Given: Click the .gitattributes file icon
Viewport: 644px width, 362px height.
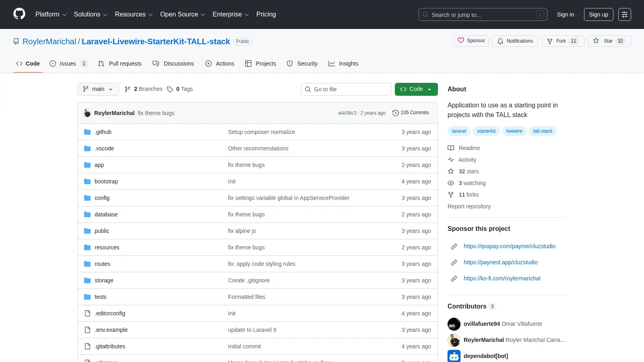Looking at the screenshot, I should (x=87, y=346).
